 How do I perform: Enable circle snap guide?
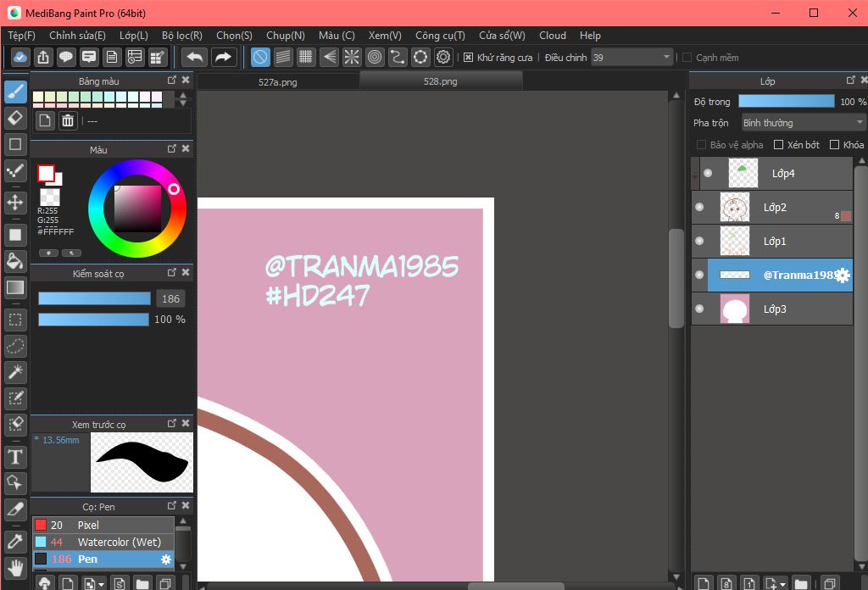(375, 57)
